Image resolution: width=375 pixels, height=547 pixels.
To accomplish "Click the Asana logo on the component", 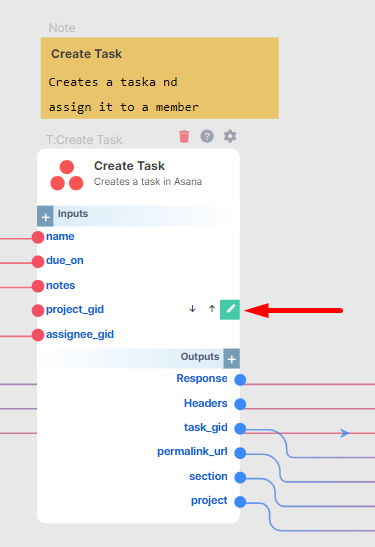I will click(x=67, y=175).
